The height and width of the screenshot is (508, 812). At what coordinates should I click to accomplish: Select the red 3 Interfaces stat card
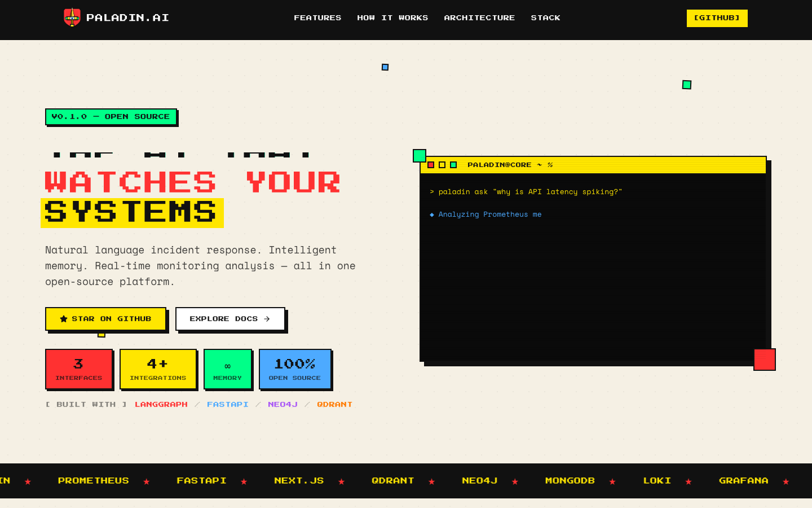tap(79, 369)
